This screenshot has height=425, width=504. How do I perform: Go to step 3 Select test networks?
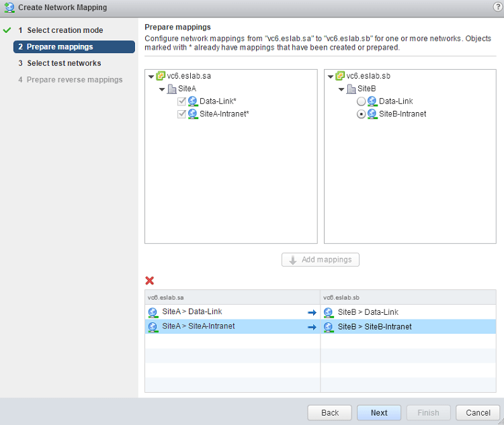(x=64, y=63)
